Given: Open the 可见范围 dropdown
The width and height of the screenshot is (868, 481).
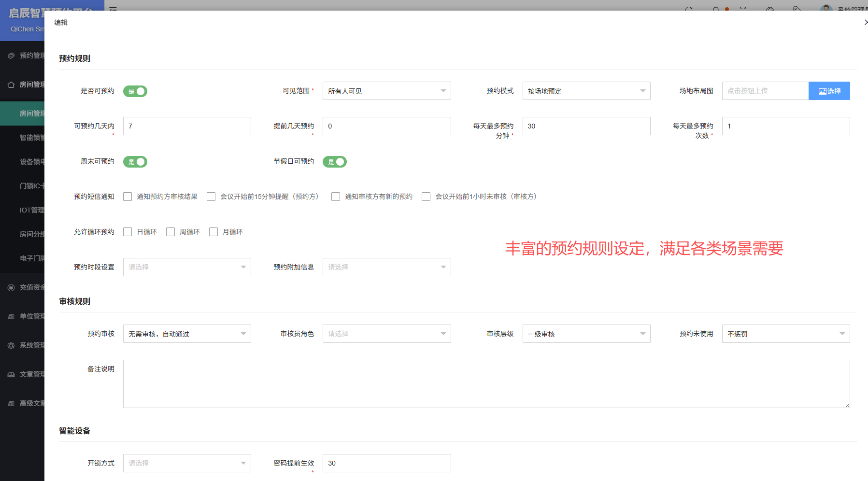Looking at the screenshot, I should coord(386,91).
